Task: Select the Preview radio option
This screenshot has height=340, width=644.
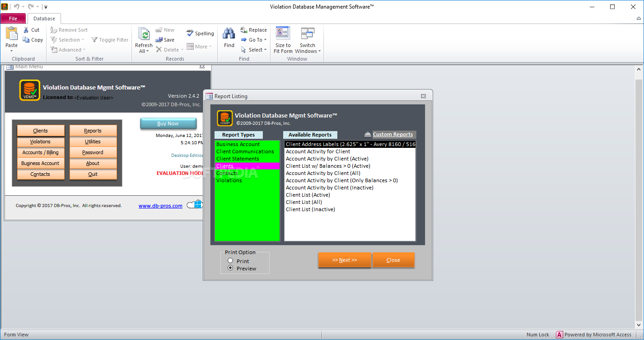Action: coord(230,268)
